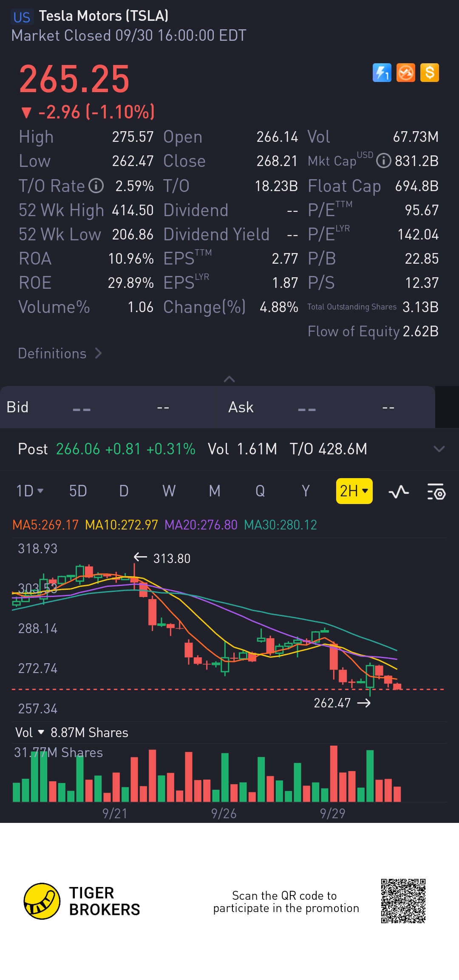
Task: Tap the ROE value 29.89%
Action: pyautogui.click(x=131, y=283)
